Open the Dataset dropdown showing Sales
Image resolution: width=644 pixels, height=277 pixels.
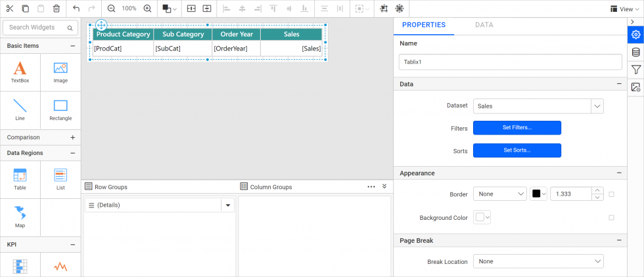tap(538, 106)
